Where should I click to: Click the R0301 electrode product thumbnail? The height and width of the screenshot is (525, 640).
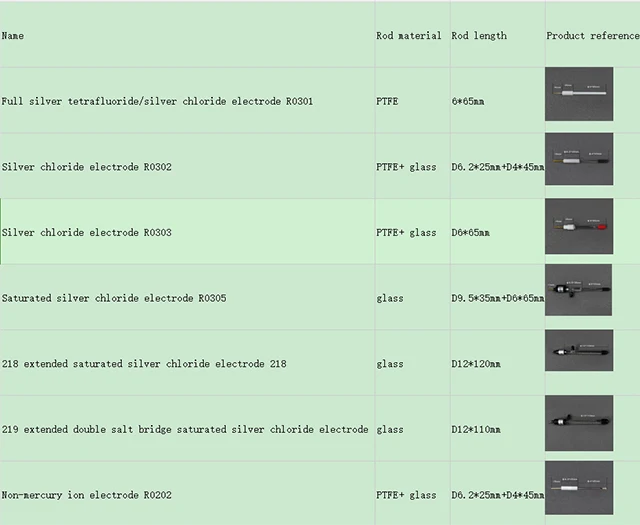point(579,94)
